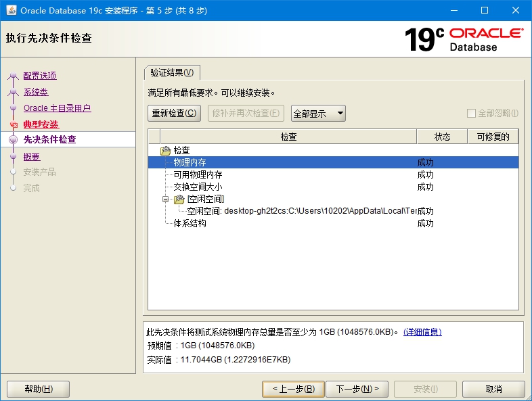This screenshot has height=401, width=532.
Task: Select the 可用物理内存 check row
Action: (x=198, y=174)
